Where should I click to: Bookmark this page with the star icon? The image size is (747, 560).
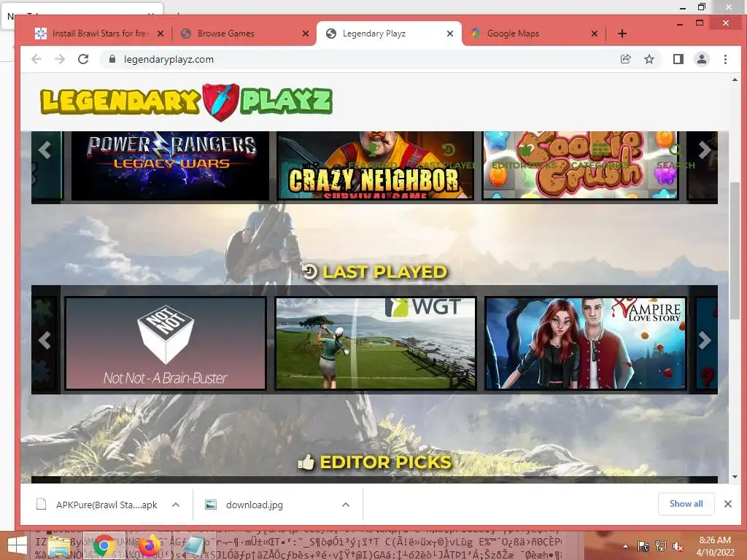click(x=649, y=59)
